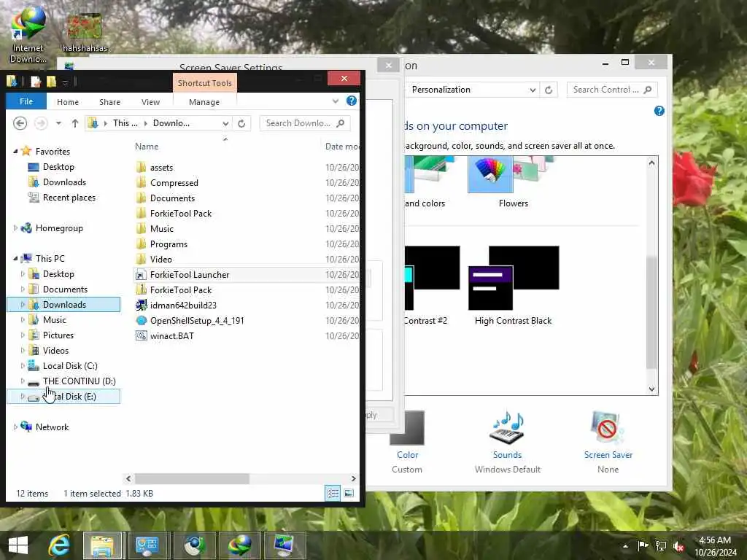Click the Color link in Personalization

coord(408,455)
